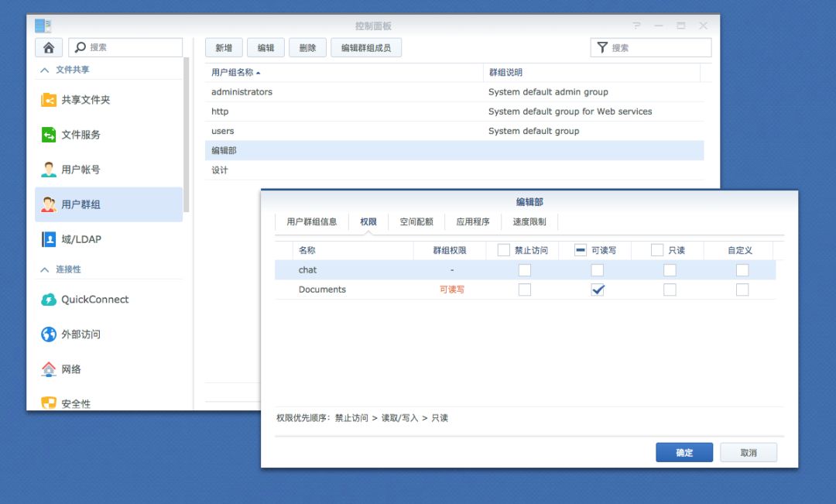Cancel the dialog with 取消 button
Viewport: 836px width, 504px height.
click(x=749, y=452)
